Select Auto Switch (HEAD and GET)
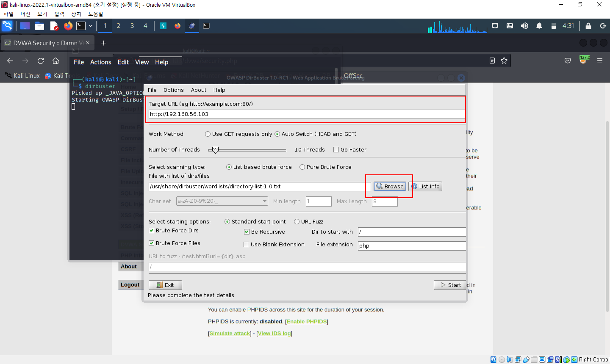The width and height of the screenshot is (610, 364). (316, 134)
